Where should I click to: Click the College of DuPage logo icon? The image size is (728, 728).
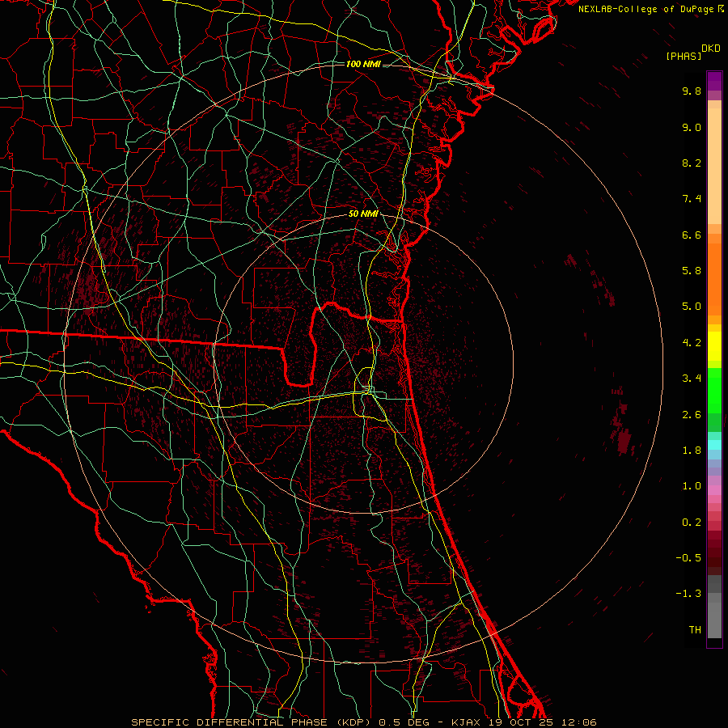click(x=722, y=8)
